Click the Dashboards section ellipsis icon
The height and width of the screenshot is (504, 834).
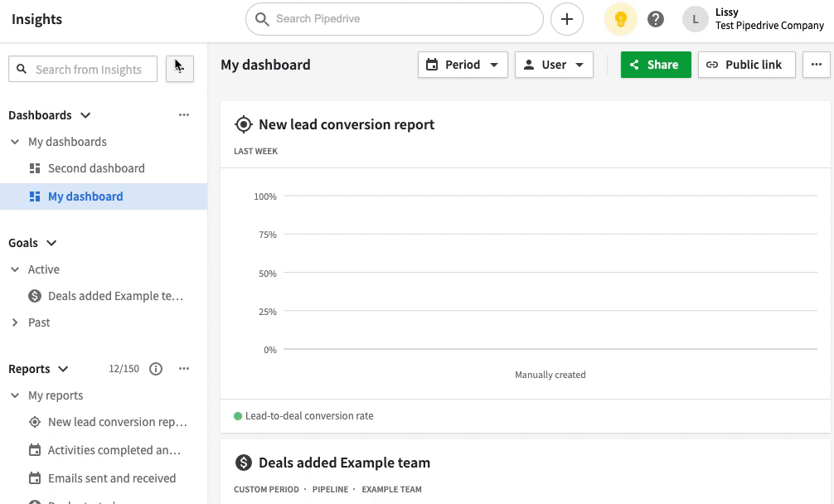pyautogui.click(x=183, y=114)
